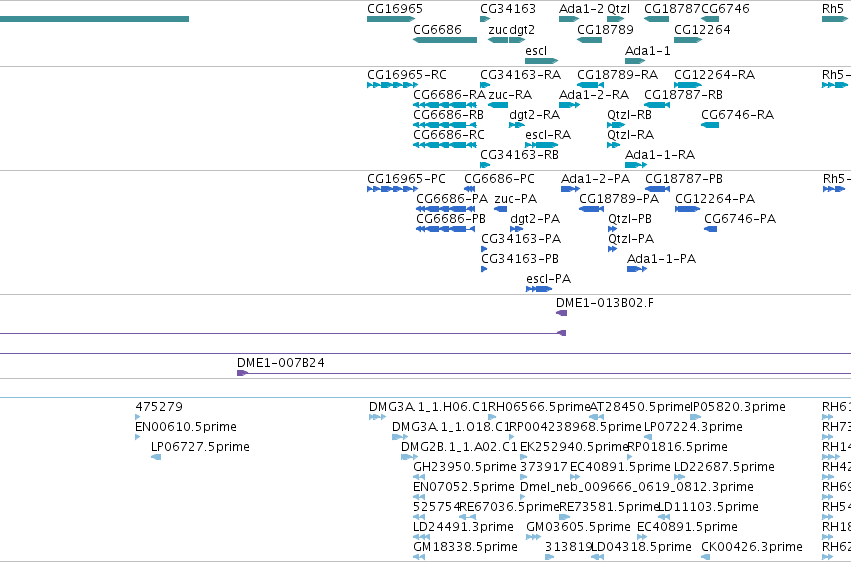Click the DME1-013B02.F feature
This screenshot has height=562, width=851.
click(562, 314)
